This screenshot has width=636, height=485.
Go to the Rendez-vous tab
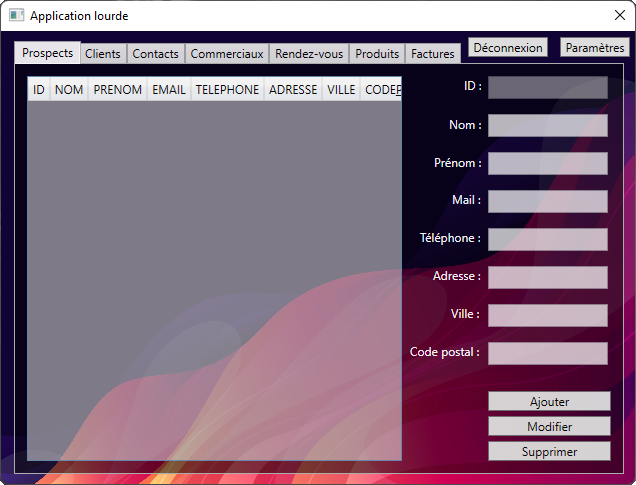(x=309, y=54)
